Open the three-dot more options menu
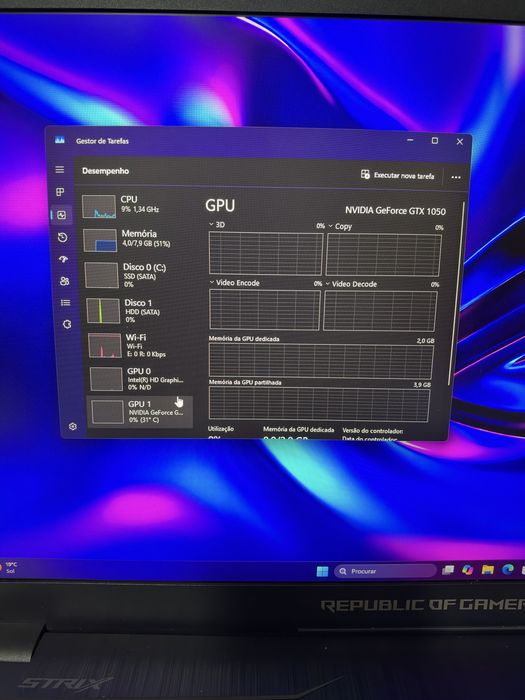 click(x=455, y=177)
